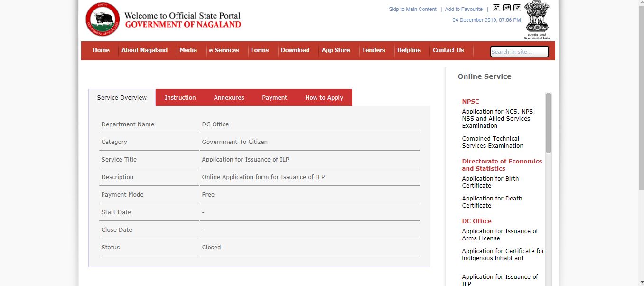The height and width of the screenshot is (286, 644).
Task: Click the Government of India emblem
Action: coord(537,19)
